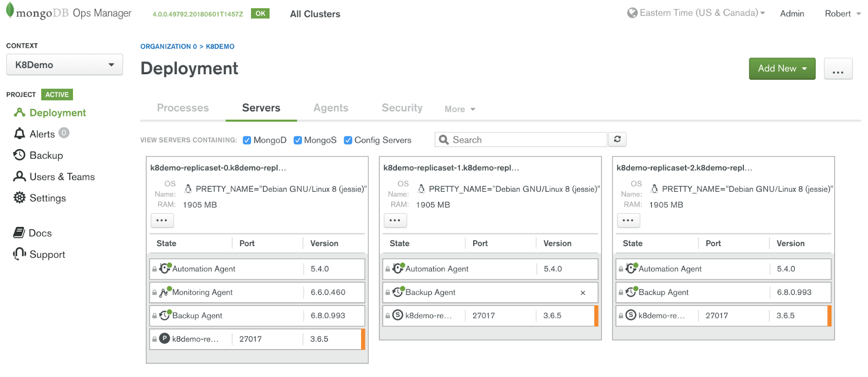
Task: Open Support headset icon
Action: coord(20,254)
